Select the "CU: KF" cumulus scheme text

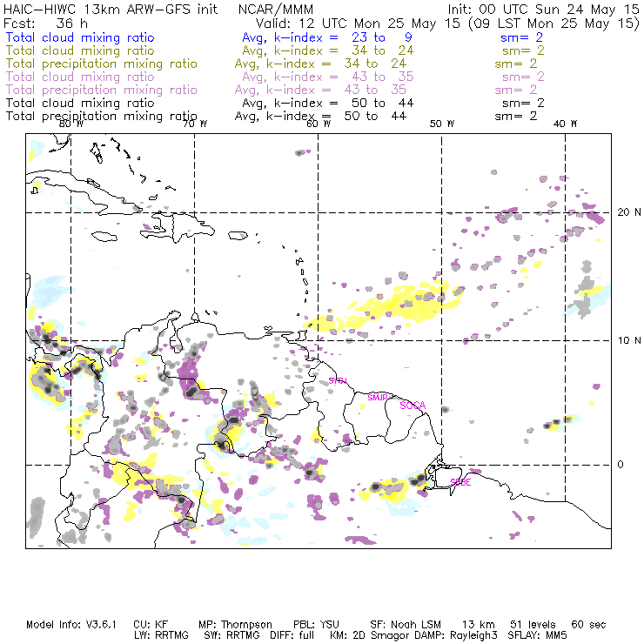tap(151, 625)
